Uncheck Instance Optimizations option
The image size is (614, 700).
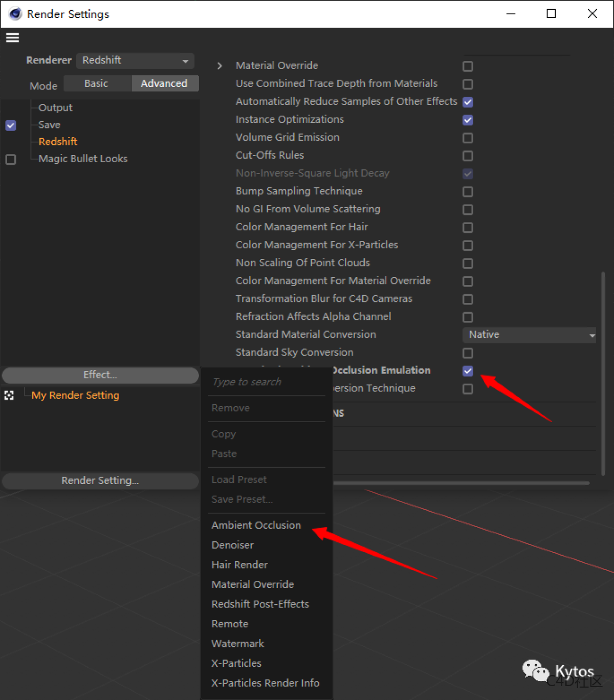pyautogui.click(x=468, y=120)
